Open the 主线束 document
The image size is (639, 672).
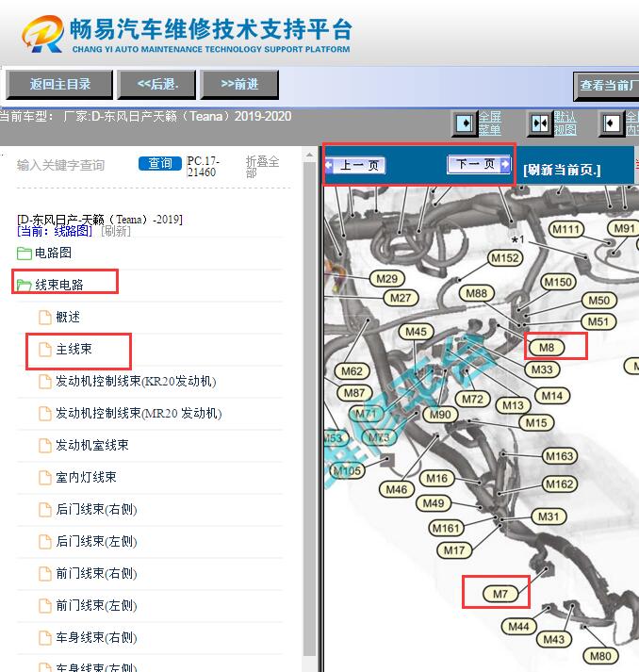point(74,349)
